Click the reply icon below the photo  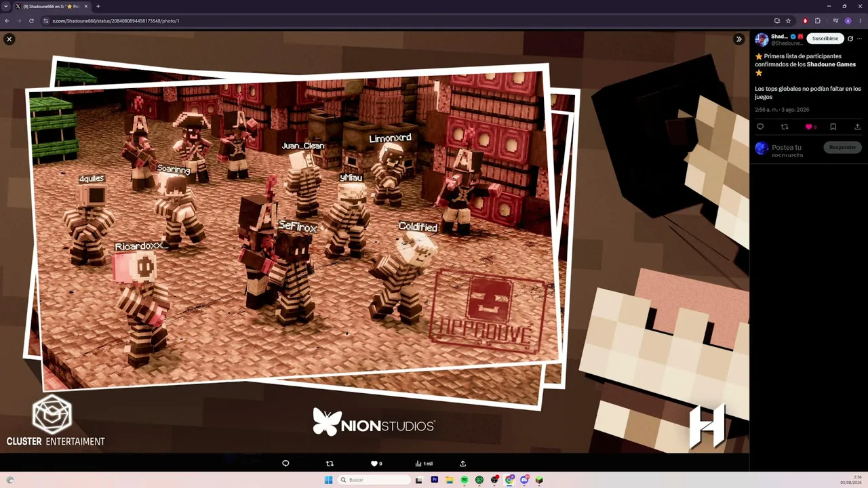click(x=285, y=464)
